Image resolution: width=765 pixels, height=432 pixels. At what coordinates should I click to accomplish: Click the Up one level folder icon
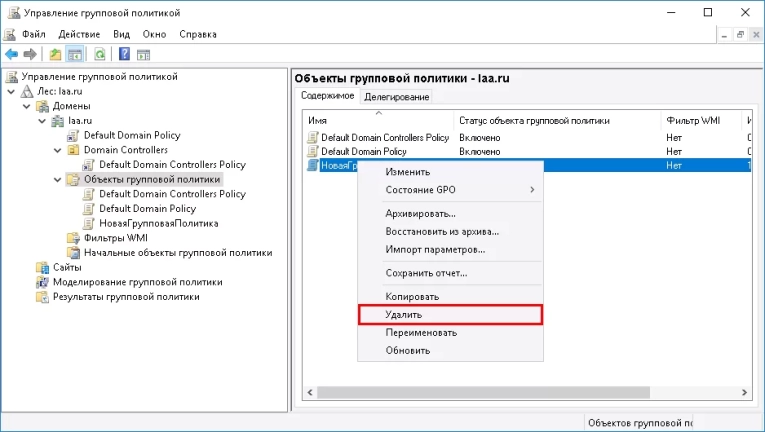[x=55, y=54]
